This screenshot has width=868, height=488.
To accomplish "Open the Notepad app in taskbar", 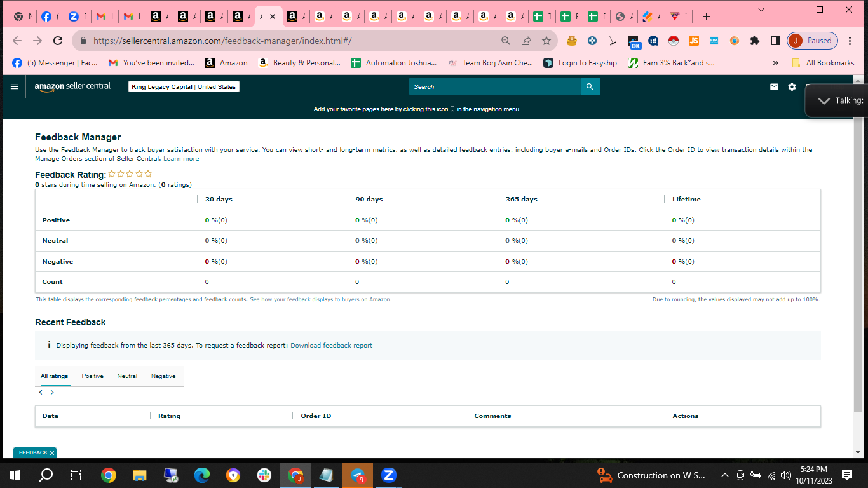I will [x=327, y=475].
